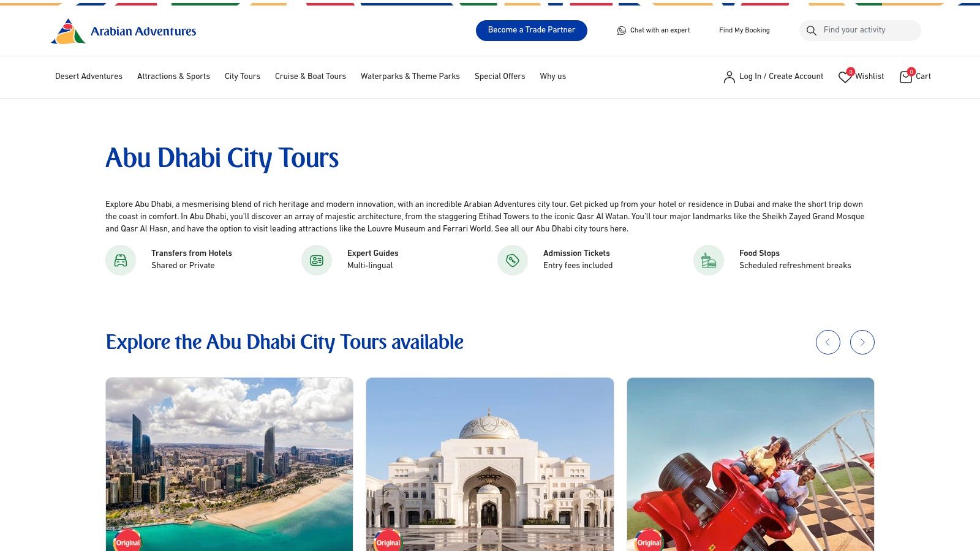Open the Abu Dhabi skyline tour thumbnail
Viewport: 980px width, 551px height.
tap(229, 464)
